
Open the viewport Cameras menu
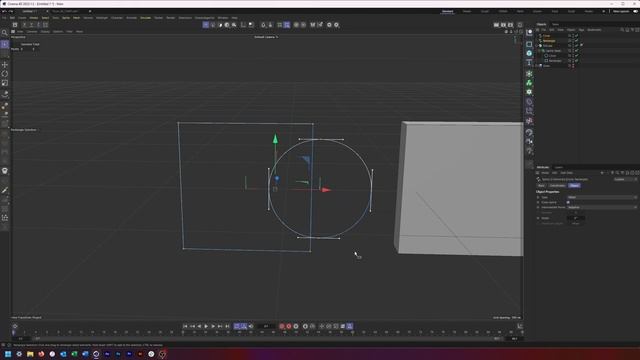pyautogui.click(x=32, y=31)
